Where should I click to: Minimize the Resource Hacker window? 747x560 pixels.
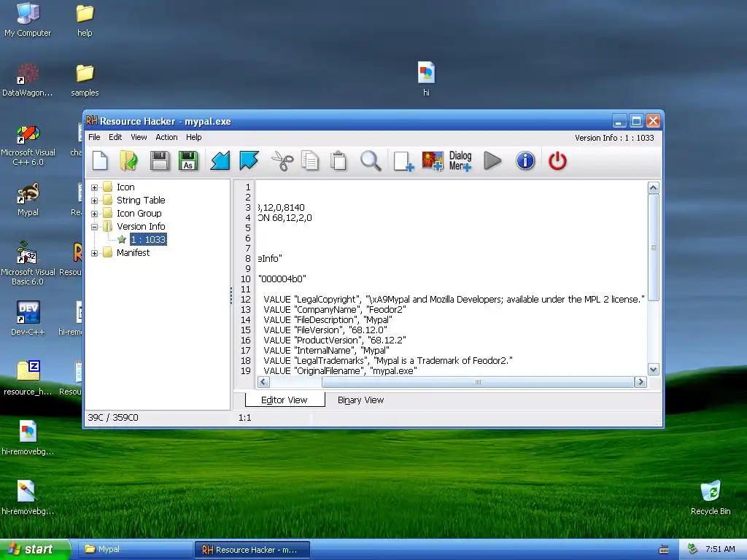point(619,121)
